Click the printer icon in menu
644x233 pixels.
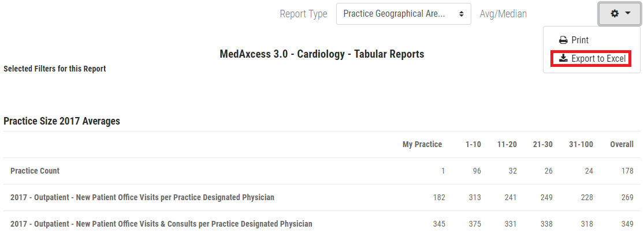(563, 40)
